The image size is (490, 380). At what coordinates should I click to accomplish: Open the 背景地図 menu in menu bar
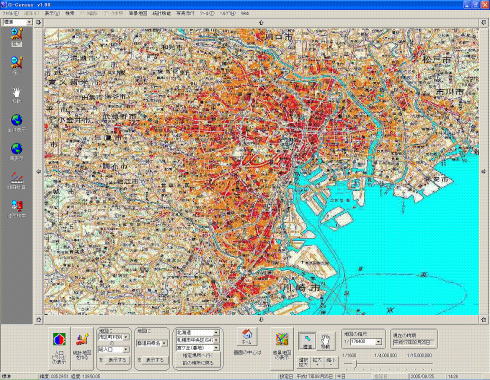(138, 13)
